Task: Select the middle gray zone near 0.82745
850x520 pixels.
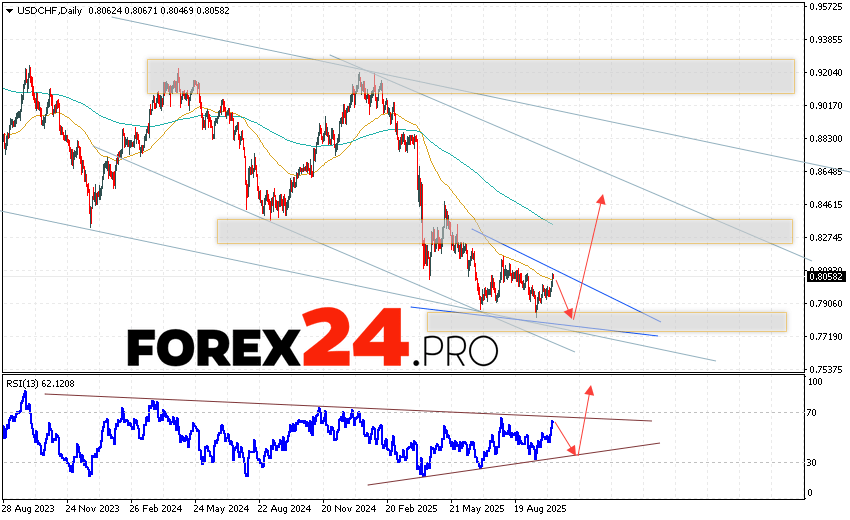Action: (x=504, y=231)
